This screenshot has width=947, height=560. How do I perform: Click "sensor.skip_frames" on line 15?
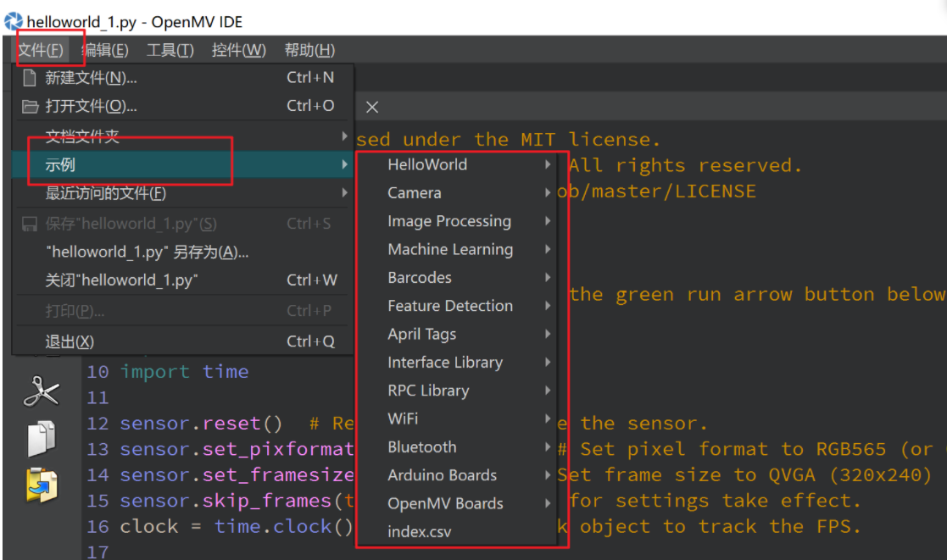point(226,501)
